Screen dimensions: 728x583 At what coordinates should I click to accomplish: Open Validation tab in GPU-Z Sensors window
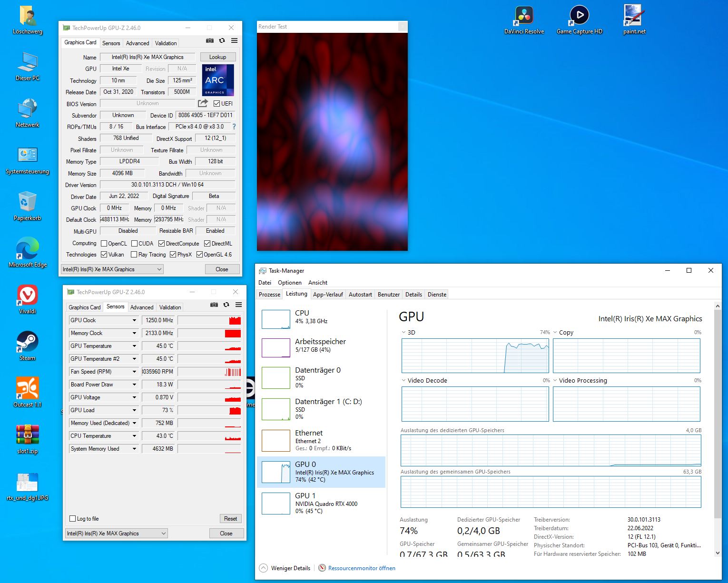coord(170,307)
